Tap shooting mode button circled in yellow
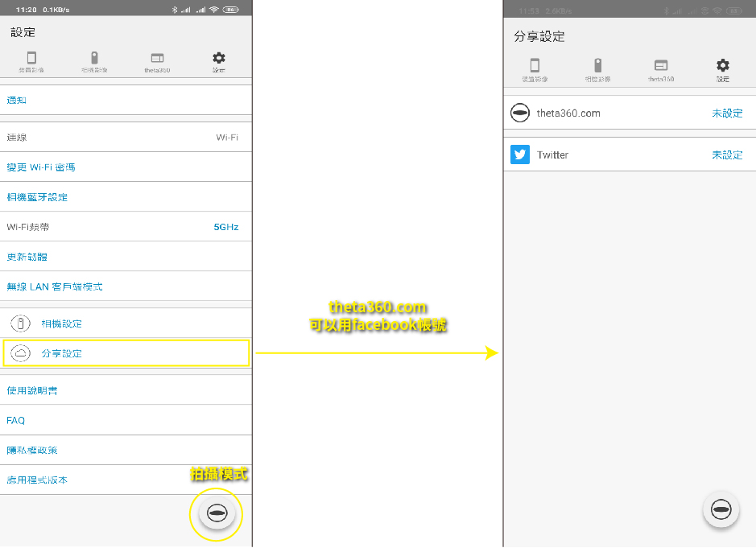The image size is (756, 548). (217, 513)
